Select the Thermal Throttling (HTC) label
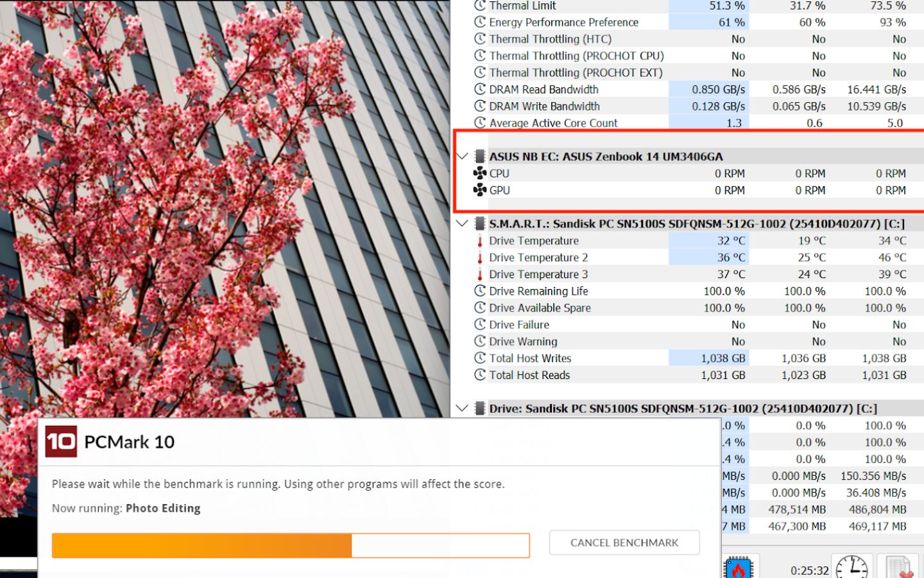 click(x=550, y=39)
